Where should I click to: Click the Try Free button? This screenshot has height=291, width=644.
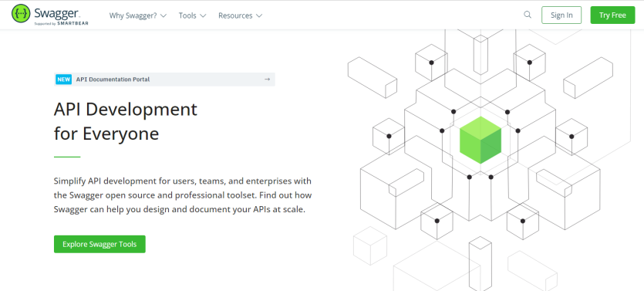(x=612, y=15)
